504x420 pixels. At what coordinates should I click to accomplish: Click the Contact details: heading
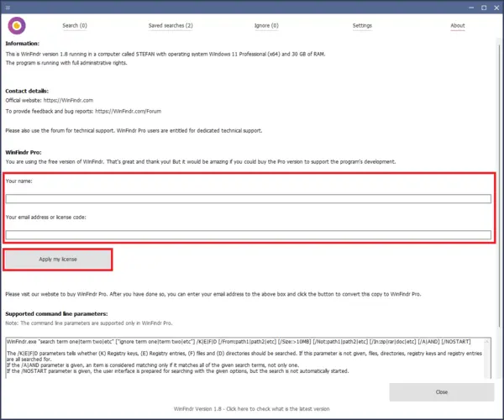tap(27, 91)
